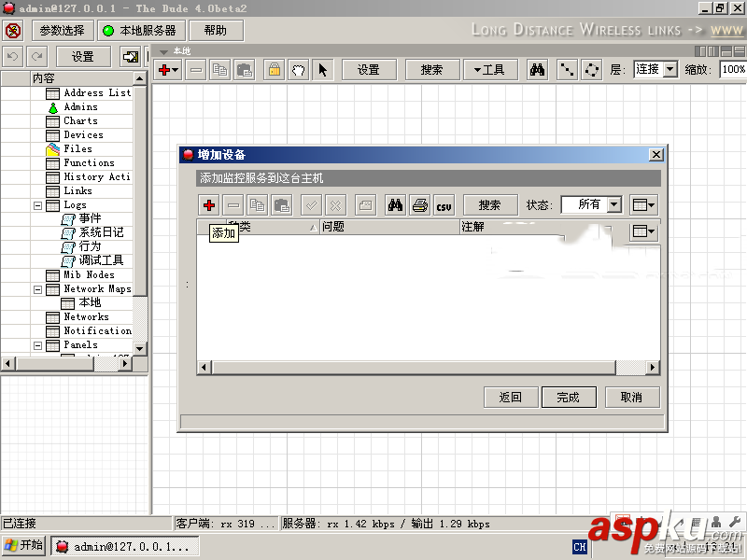Select the hand Drag tool in map toolbar

point(298,70)
